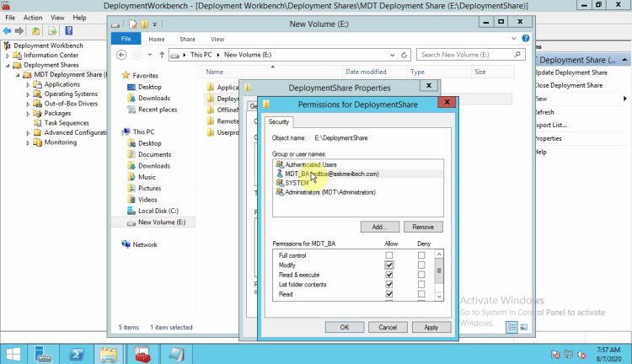Click the Windows Start button
The image size is (632, 364).
(x=13, y=352)
